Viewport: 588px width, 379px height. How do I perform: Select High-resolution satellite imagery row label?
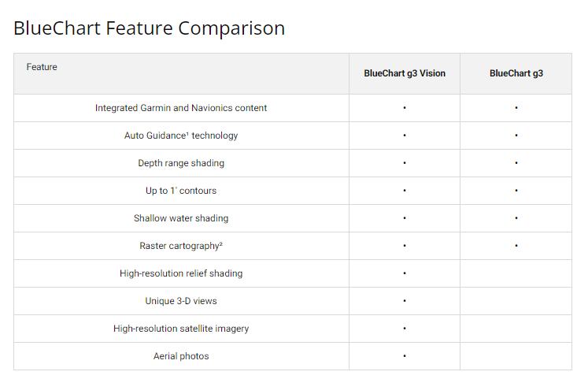point(181,329)
